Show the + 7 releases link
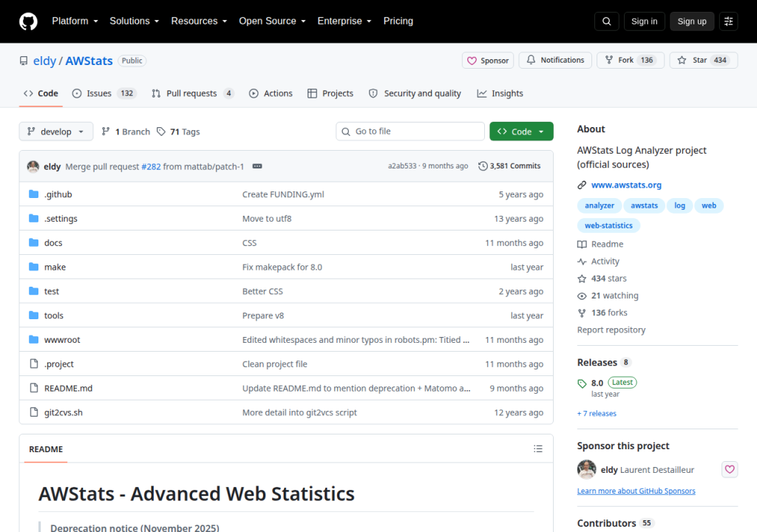 pos(597,414)
